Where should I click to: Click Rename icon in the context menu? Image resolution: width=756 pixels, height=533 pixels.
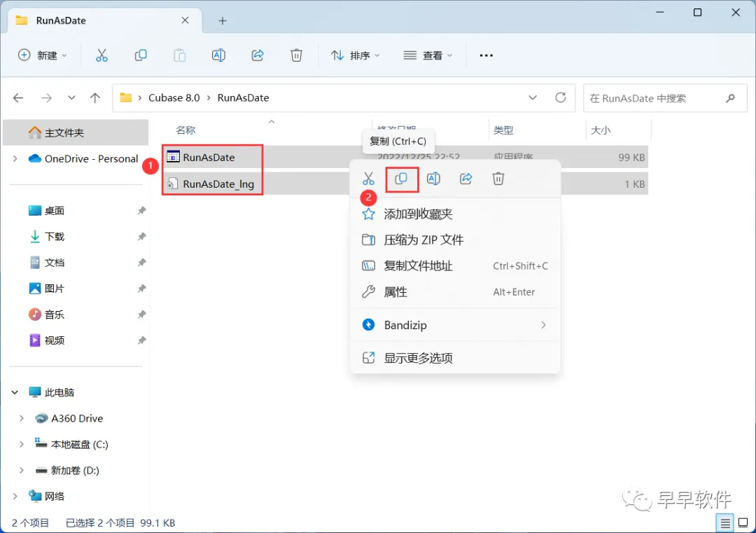[x=433, y=179]
